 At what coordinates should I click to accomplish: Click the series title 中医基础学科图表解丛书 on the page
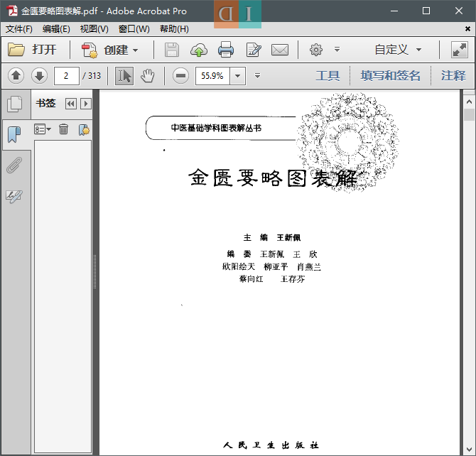[216, 128]
